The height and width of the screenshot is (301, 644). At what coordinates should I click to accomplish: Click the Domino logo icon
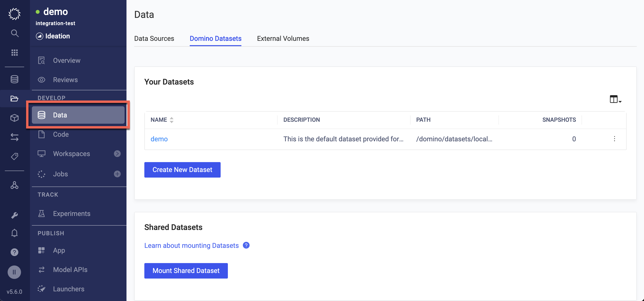tap(14, 14)
